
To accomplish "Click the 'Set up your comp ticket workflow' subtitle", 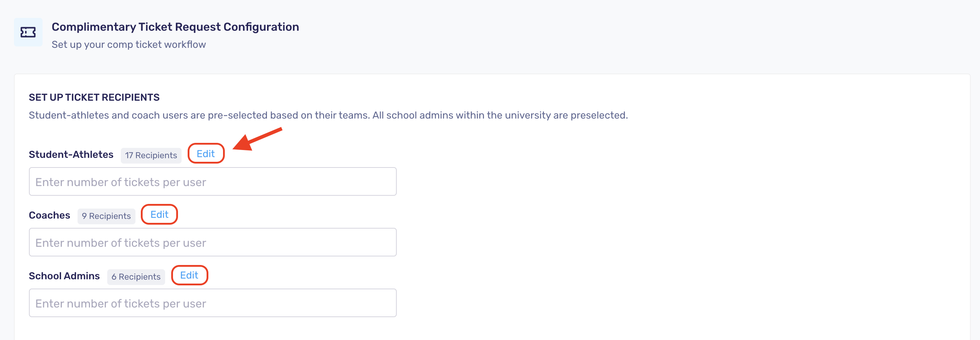I will 129,45.
